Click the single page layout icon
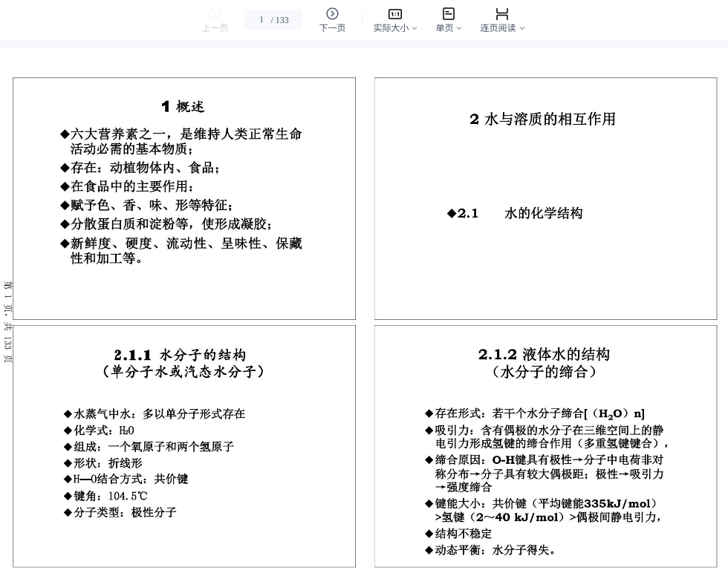This screenshot has height=576, width=728. 449,13
